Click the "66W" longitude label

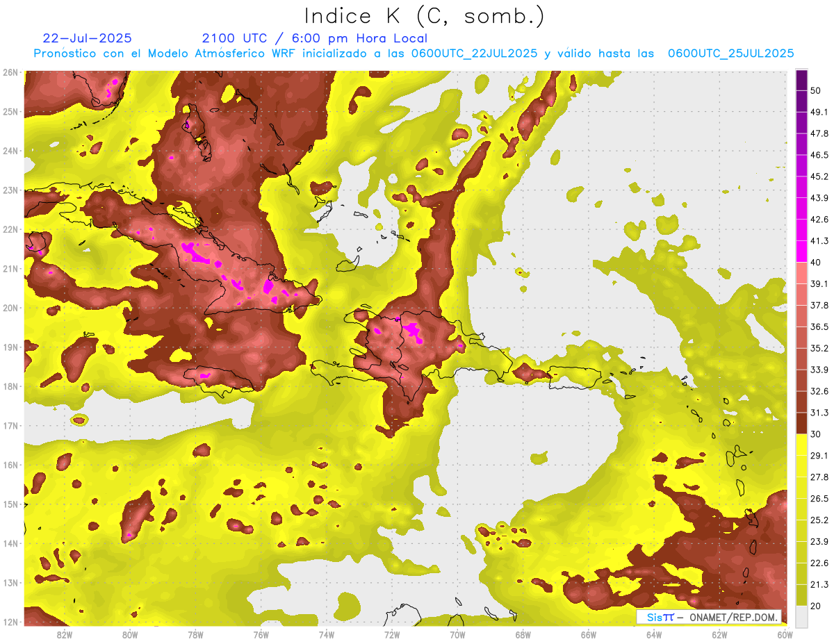point(589,635)
